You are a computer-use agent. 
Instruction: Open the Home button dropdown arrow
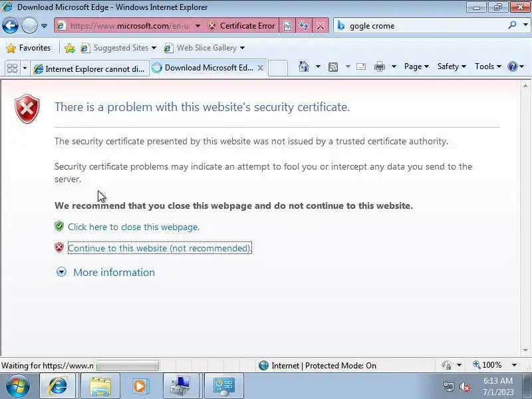[x=318, y=66]
